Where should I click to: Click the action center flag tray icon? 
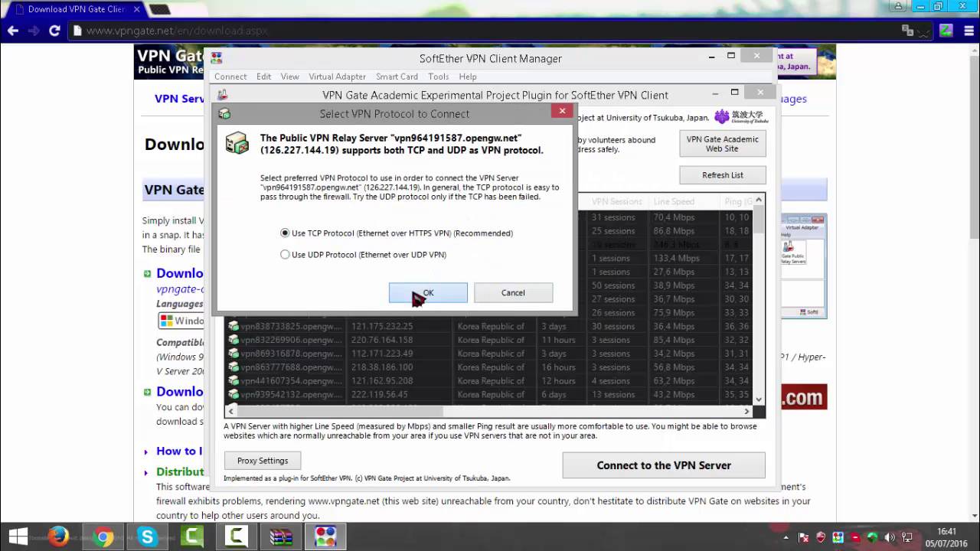(x=805, y=537)
